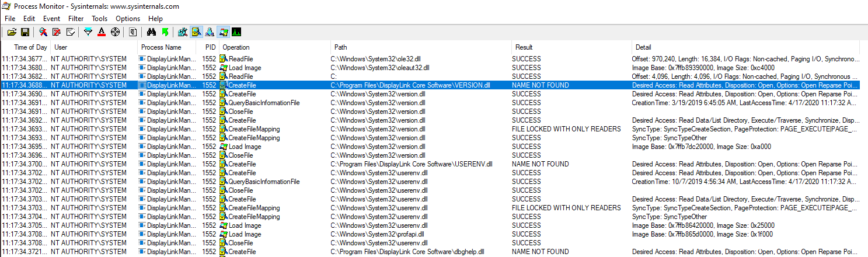Open Highlight settings with the red-underlined A icon
The image size is (868, 257).
(x=102, y=32)
